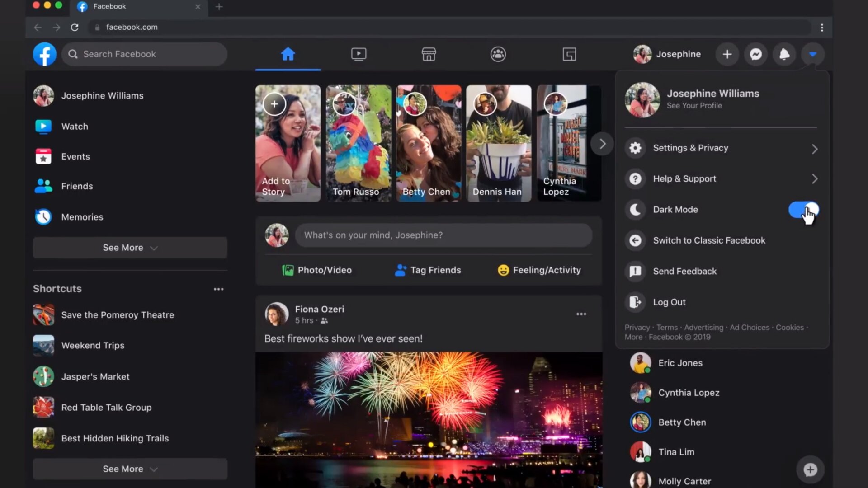Image resolution: width=868 pixels, height=488 pixels.
Task: Expand Help & Support submenu
Action: [x=722, y=179]
